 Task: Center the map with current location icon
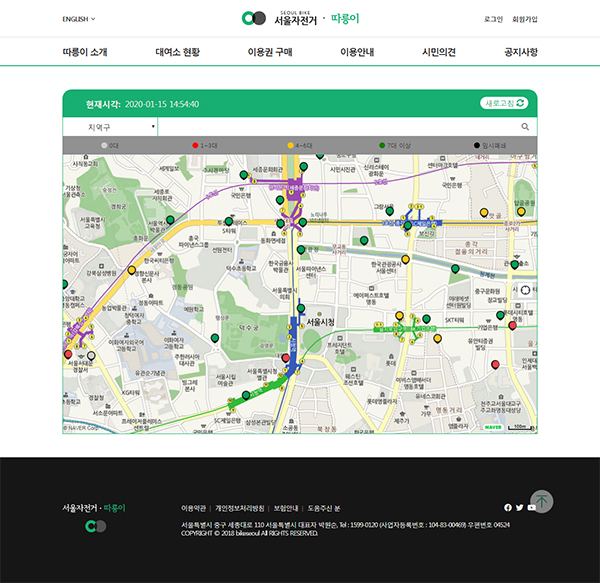[525, 290]
